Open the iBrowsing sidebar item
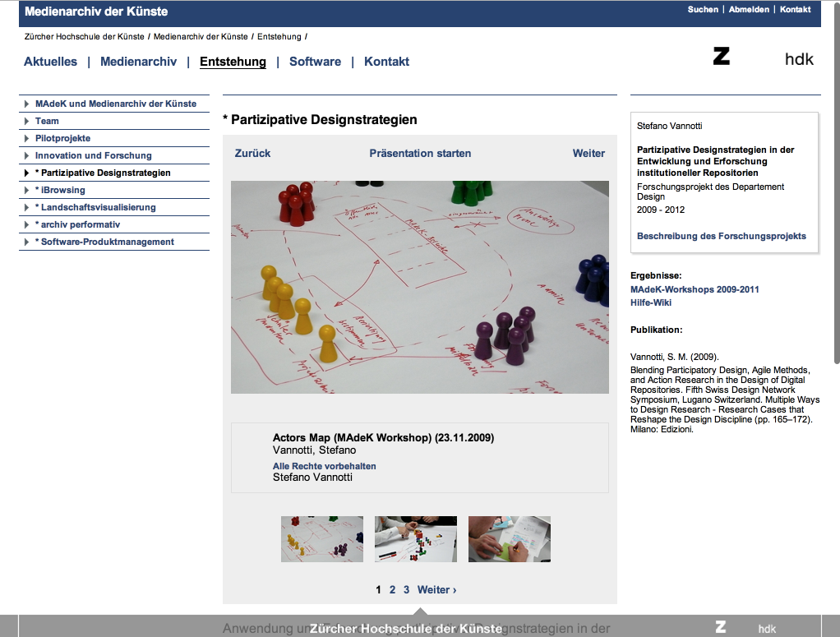The width and height of the screenshot is (840, 637). [62, 190]
